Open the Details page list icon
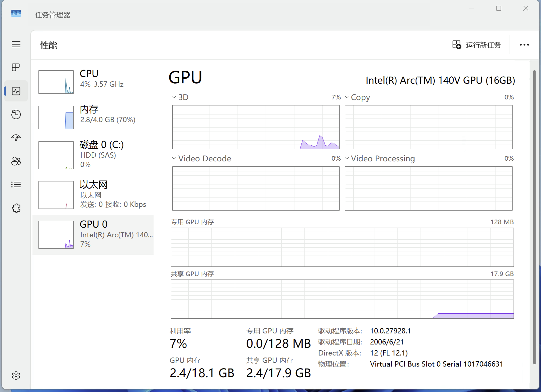 click(x=16, y=184)
